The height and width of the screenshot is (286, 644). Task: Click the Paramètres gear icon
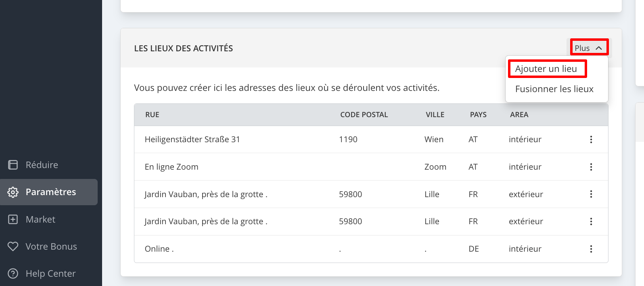click(13, 192)
